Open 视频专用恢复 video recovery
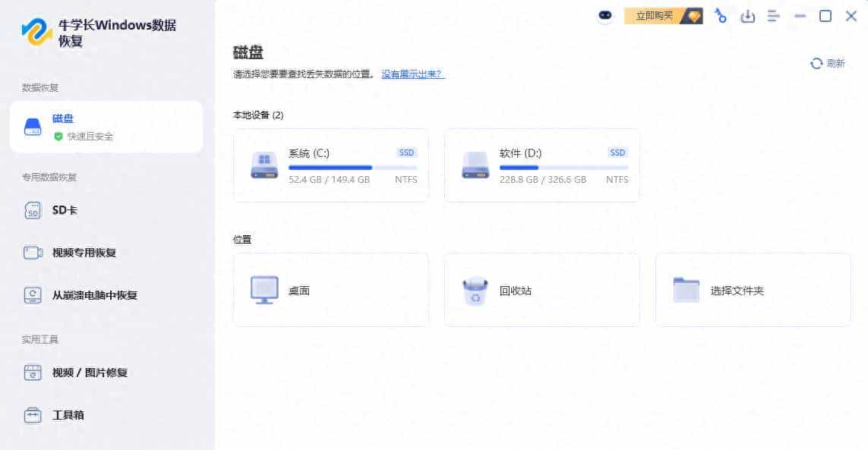The width and height of the screenshot is (868, 450). pos(84,253)
